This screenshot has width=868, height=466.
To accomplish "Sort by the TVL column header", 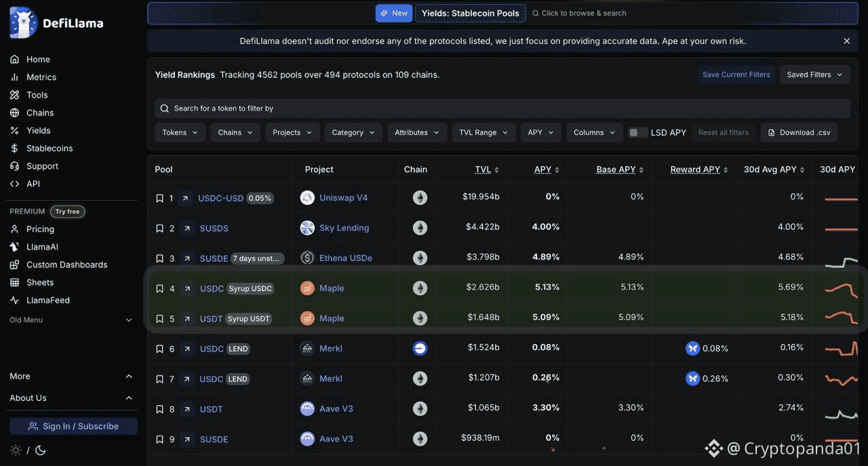I will (x=487, y=170).
